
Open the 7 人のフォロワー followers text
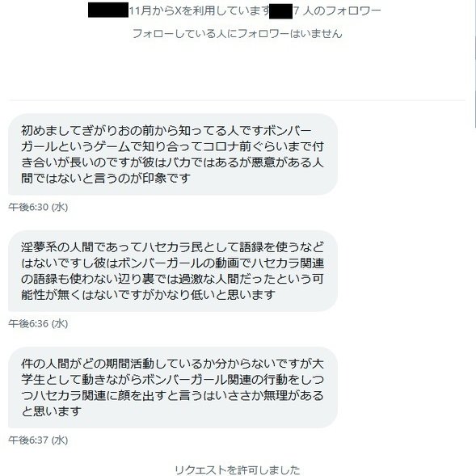tap(337, 11)
